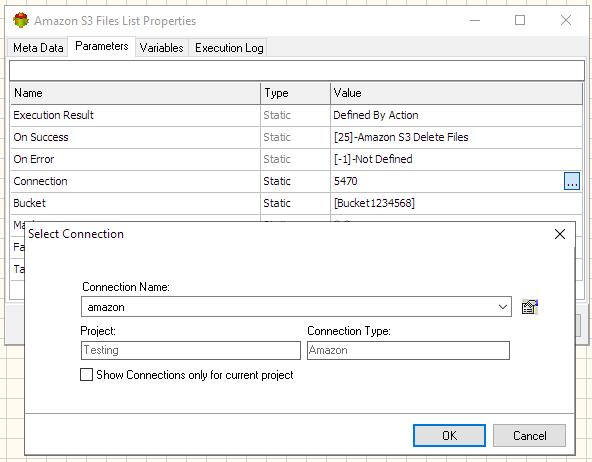Select the Bucket row name cell
The width and height of the screenshot is (592, 462).
coord(135,203)
